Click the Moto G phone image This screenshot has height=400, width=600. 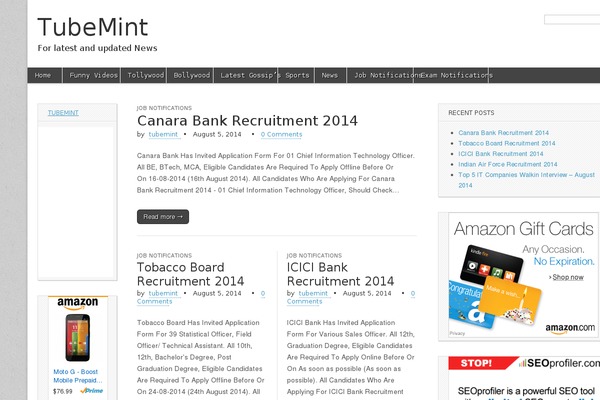click(x=78, y=338)
